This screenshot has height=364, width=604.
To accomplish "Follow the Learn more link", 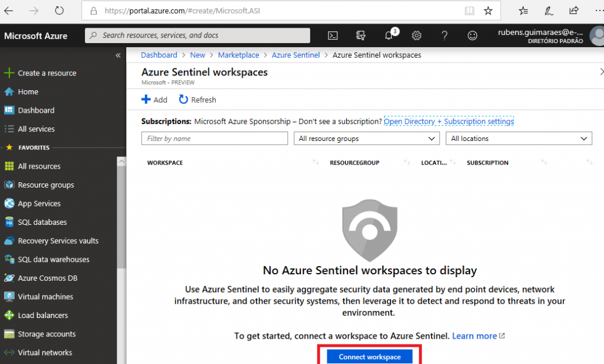I will tap(475, 336).
